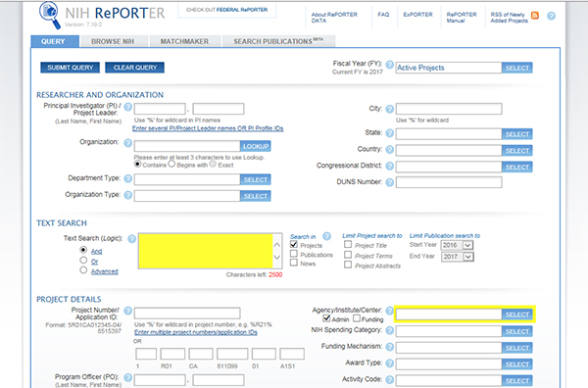The height and width of the screenshot is (388, 588).
Task: Select the Begins with radio option
Action: click(x=171, y=164)
